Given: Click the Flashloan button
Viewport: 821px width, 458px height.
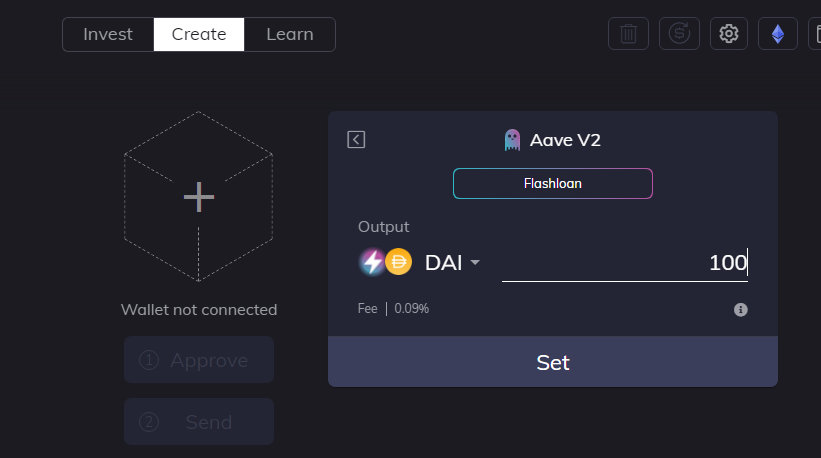Looking at the screenshot, I should pos(553,184).
